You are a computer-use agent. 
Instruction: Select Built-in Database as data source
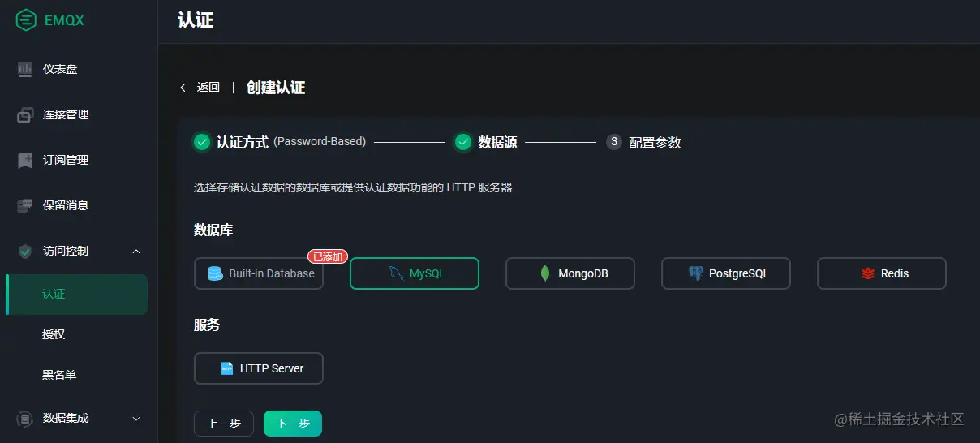point(259,273)
